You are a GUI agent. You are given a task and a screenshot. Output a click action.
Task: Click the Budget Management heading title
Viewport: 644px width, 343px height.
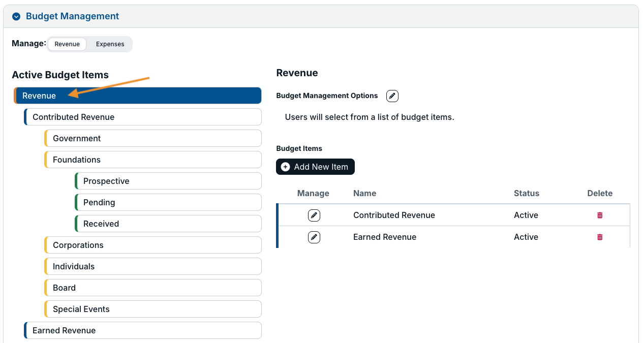point(72,16)
